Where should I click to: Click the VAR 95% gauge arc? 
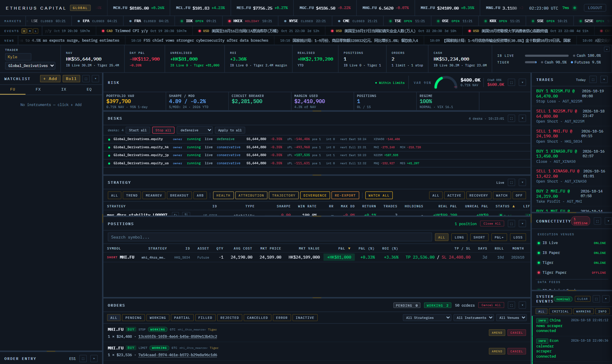[446, 82]
